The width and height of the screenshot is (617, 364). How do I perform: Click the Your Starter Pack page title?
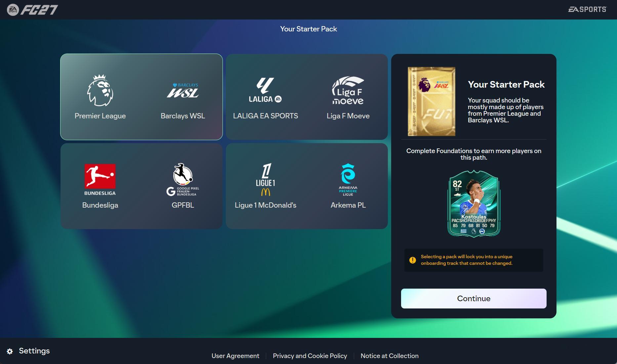(x=308, y=29)
